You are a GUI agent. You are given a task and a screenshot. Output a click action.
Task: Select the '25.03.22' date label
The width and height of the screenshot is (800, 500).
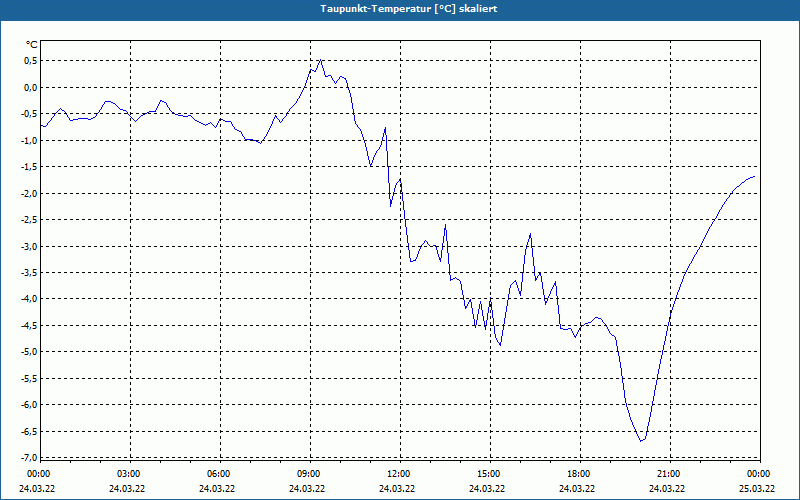pos(757,489)
